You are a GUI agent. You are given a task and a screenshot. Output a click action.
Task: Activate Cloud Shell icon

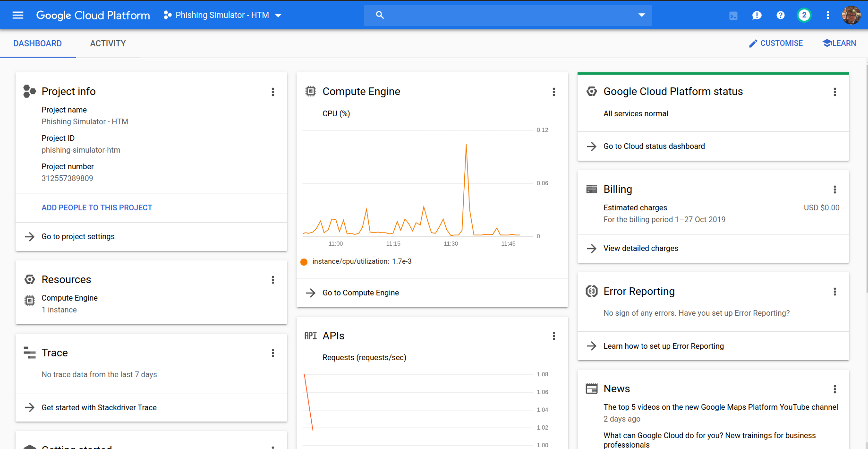pos(733,16)
